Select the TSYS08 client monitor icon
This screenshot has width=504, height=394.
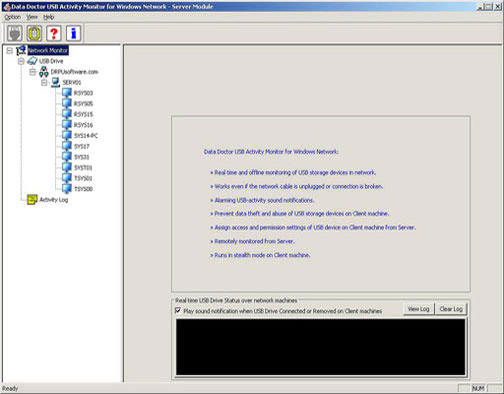[x=67, y=189]
